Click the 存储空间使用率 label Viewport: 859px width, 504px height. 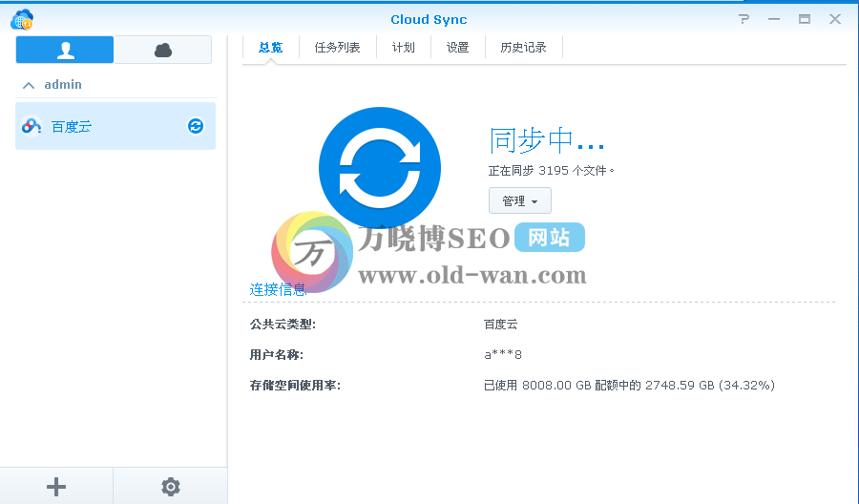click(295, 386)
